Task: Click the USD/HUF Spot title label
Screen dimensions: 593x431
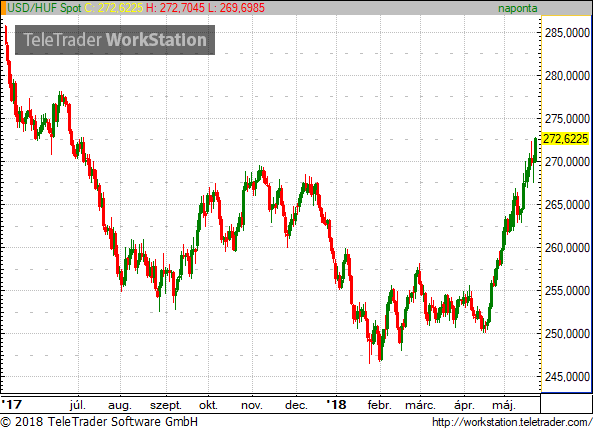Action: coord(44,8)
